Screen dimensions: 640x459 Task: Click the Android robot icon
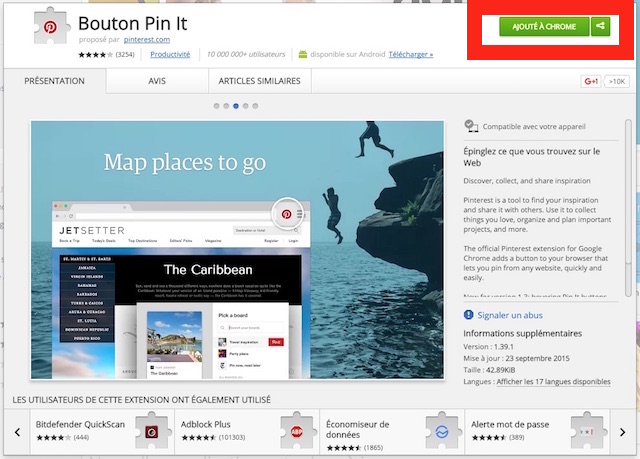pyautogui.click(x=302, y=54)
